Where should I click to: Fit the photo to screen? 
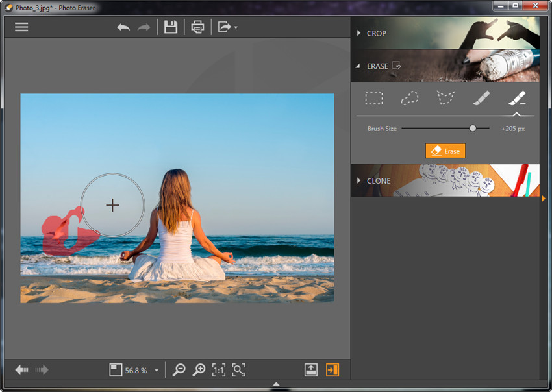239,370
